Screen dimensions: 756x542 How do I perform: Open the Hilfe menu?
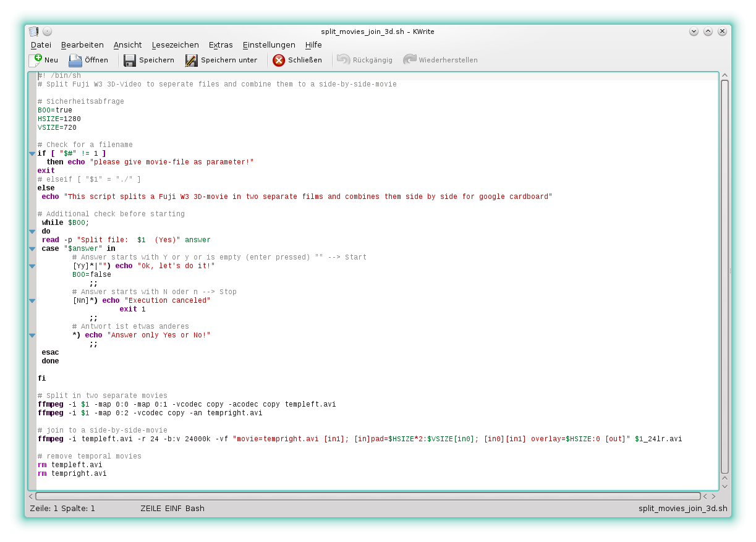(313, 45)
